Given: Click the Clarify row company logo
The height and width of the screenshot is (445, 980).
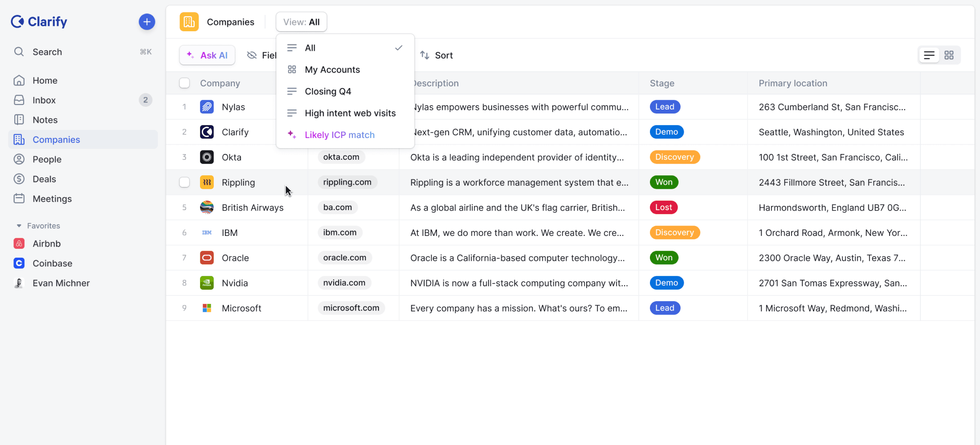Looking at the screenshot, I should [207, 132].
